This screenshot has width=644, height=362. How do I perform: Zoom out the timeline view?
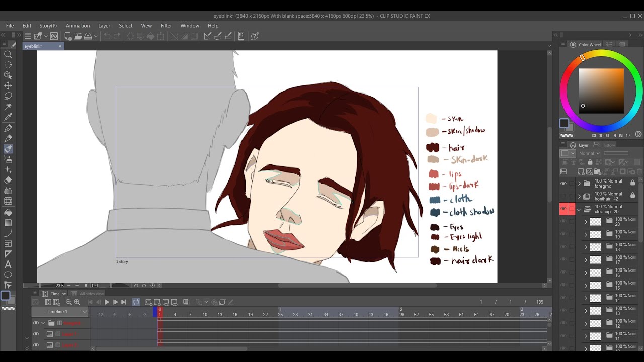[x=68, y=302]
